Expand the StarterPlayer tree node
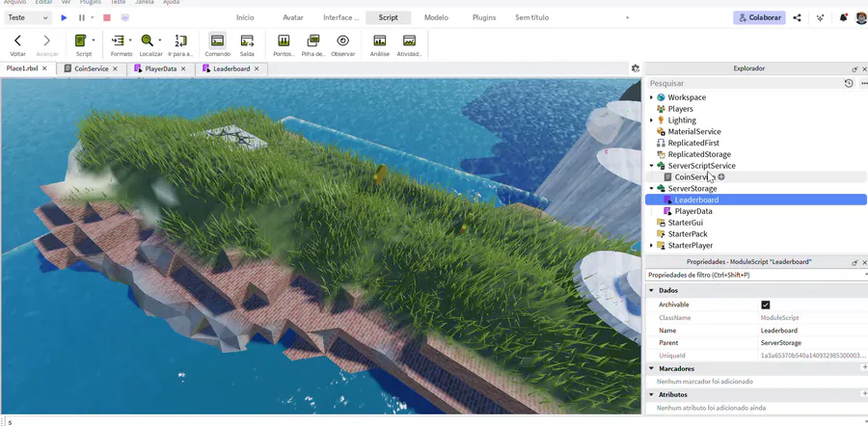Image resolution: width=868 pixels, height=426 pixels. tap(651, 246)
